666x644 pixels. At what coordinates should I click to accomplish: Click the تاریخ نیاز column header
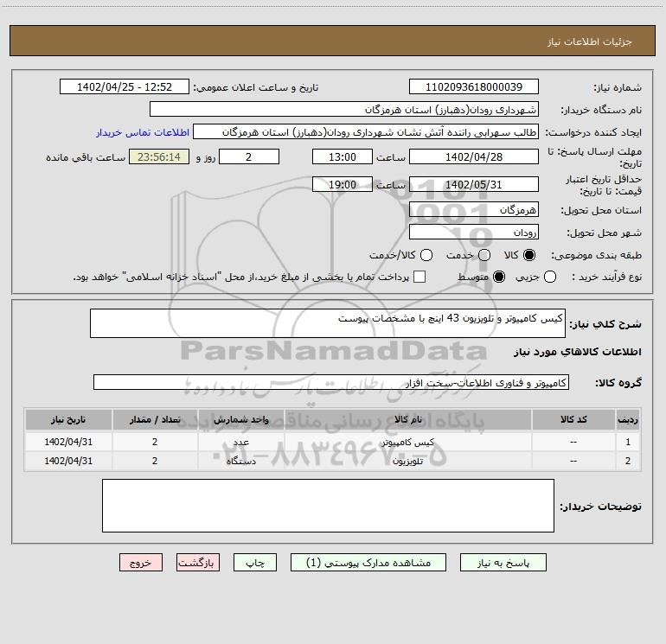click(68, 419)
